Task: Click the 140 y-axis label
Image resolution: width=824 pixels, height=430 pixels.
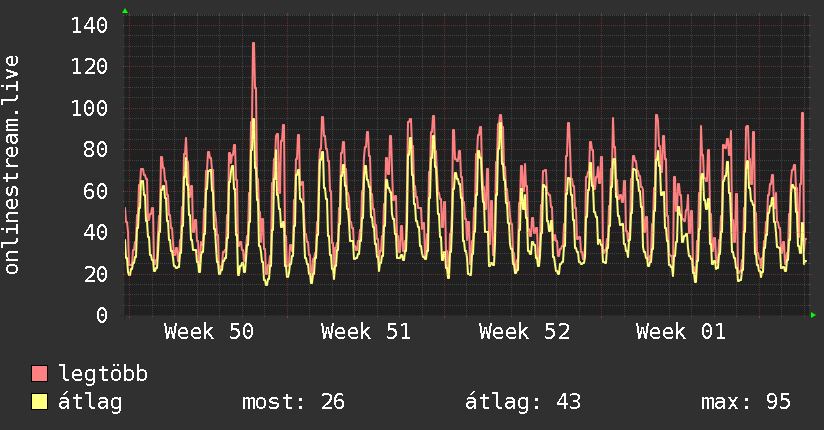Action: pyautogui.click(x=90, y=26)
